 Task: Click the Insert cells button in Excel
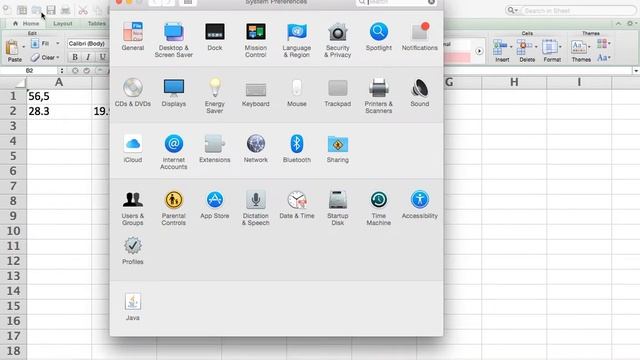pos(502,51)
